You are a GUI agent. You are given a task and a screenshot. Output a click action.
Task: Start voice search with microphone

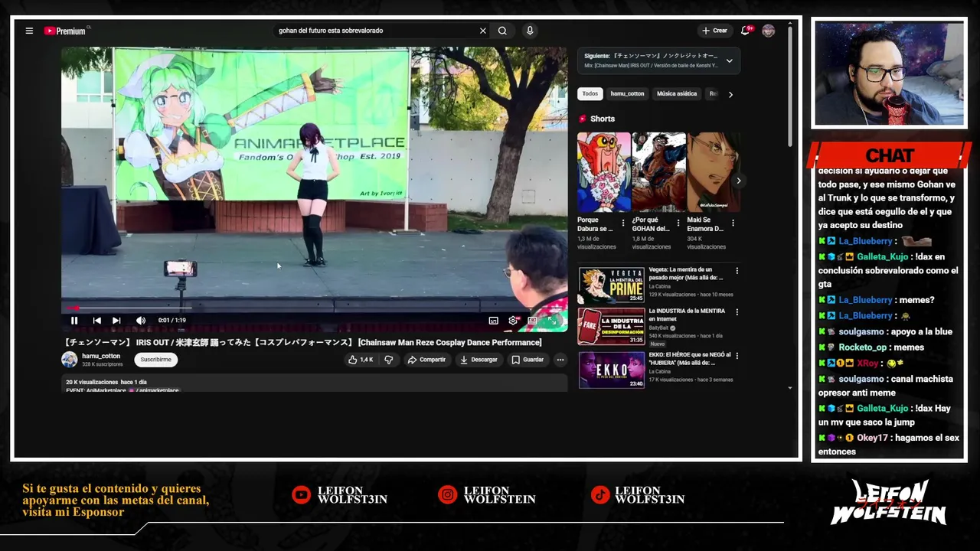click(x=529, y=31)
